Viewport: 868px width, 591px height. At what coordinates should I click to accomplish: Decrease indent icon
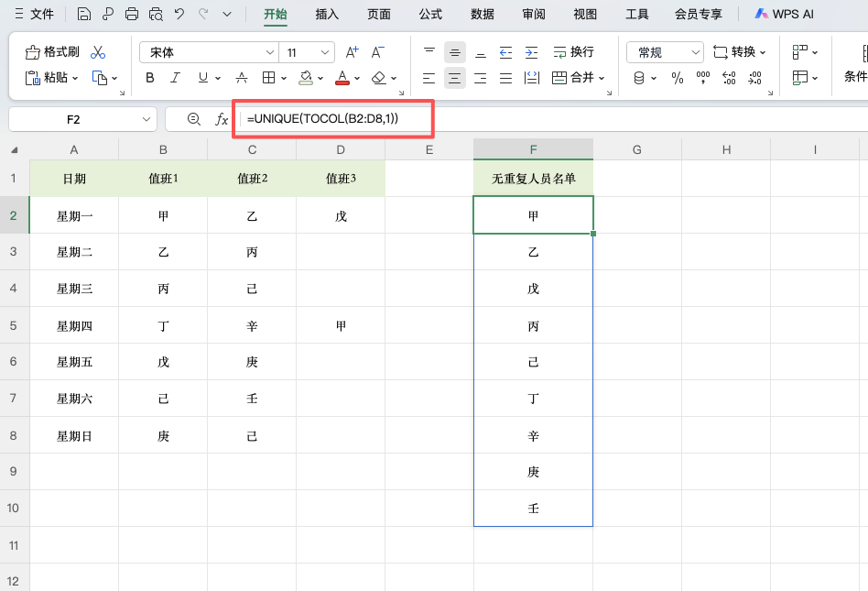(x=506, y=52)
